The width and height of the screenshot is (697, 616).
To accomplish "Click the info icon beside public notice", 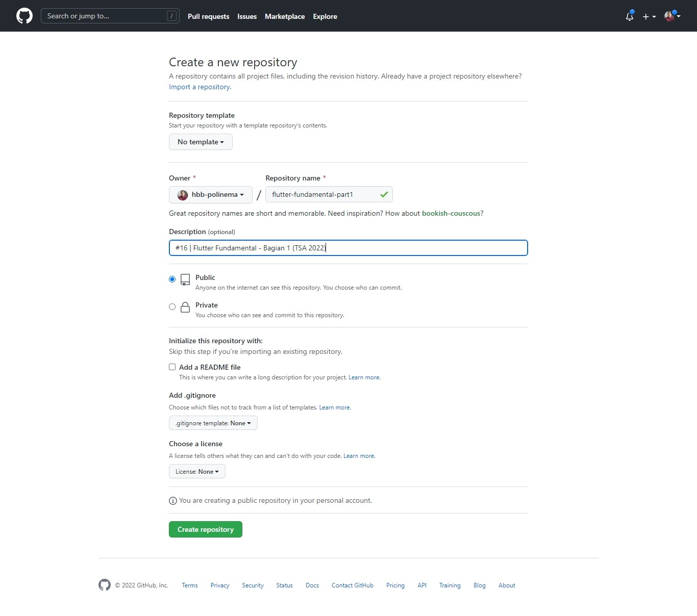I will pyautogui.click(x=173, y=501).
